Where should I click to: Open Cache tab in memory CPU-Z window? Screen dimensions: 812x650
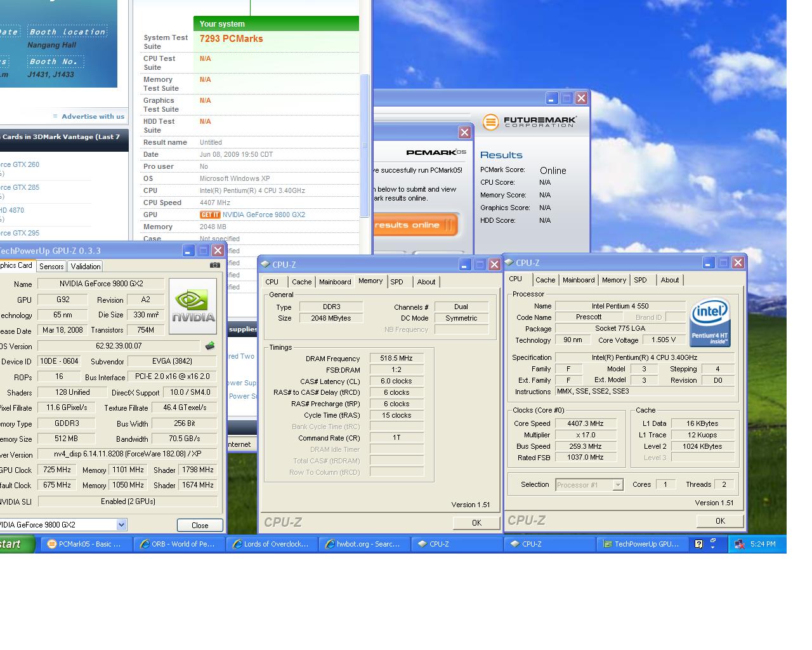coord(302,282)
